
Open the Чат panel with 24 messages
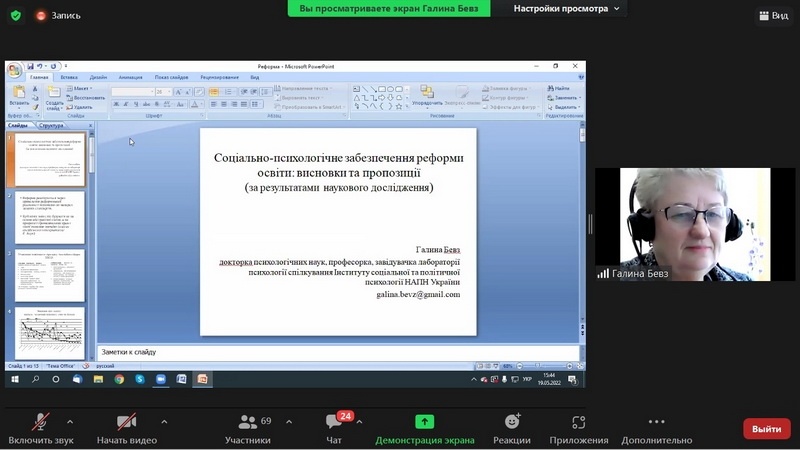(x=334, y=429)
